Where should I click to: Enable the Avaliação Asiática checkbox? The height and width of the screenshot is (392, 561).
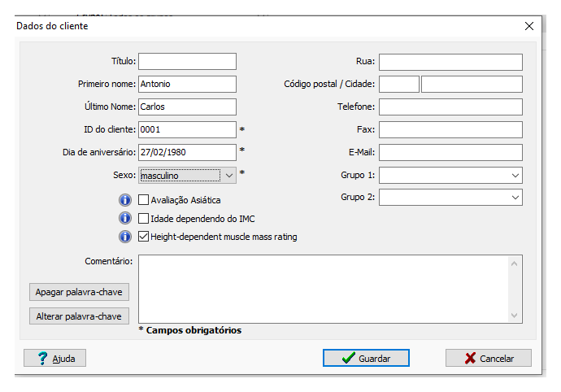coord(143,200)
